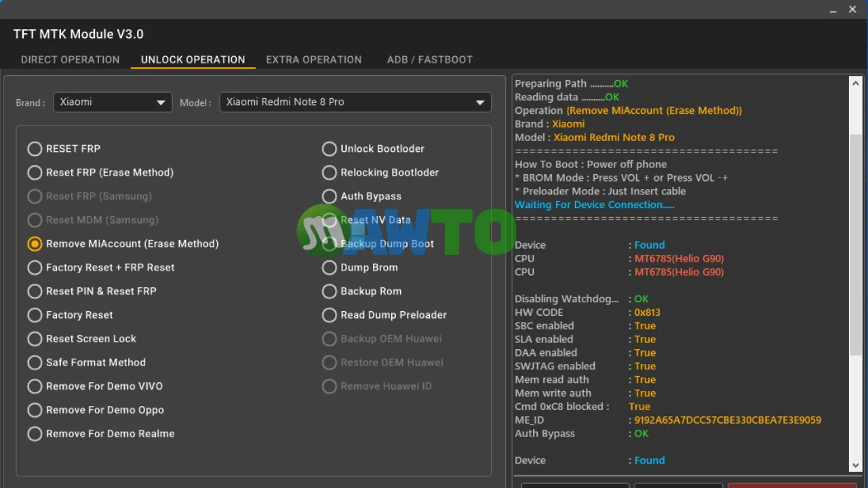Image resolution: width=868 pixels, height=488 pixels.
Task: Click the 'Preparing Path' log line
Action: pyautogui.click(x=572, y=83)
